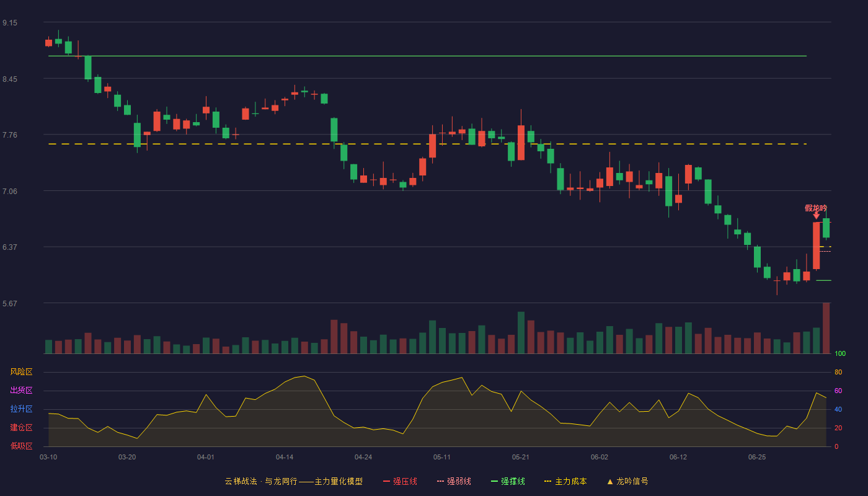Toggle the 强弱线 legend entry
Image resolution: width=868 pixels, height=496 pixels.
pos(454,481)
